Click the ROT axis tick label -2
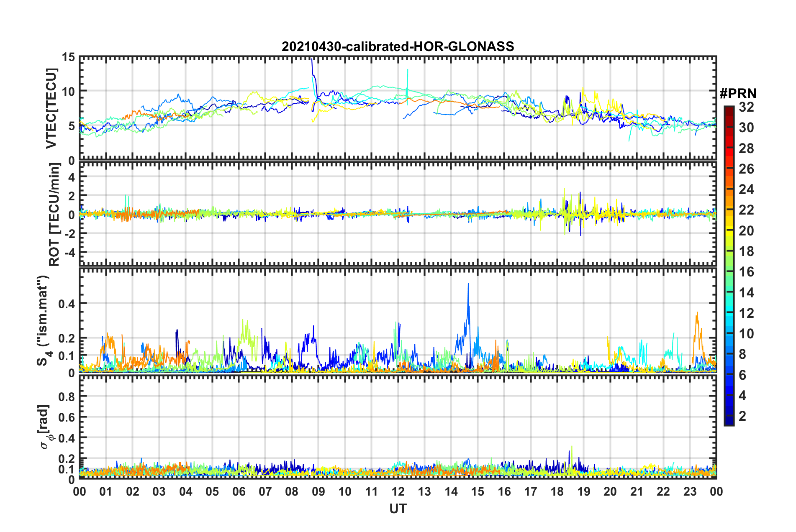Viewport: 796px width, 532px height. click(69, 234)
